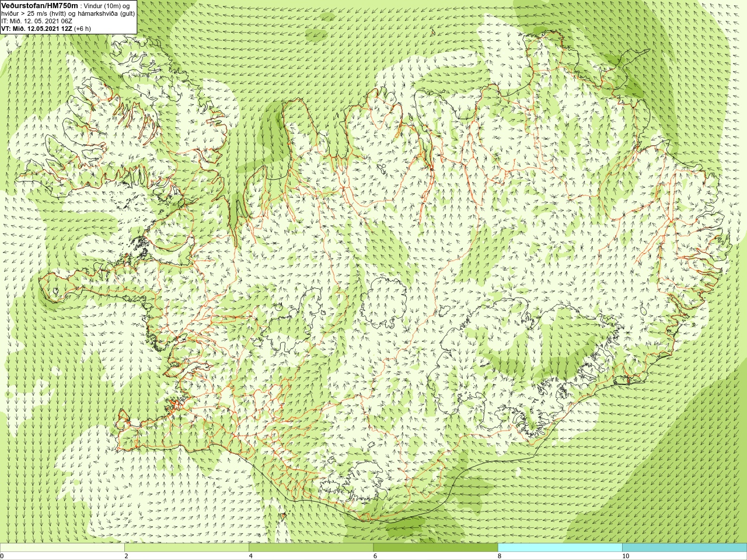Select the 'Vindur (10m) og' legend text
Image resolution: width=747 pixels, height=560 pixels.
tap(107, 6)
